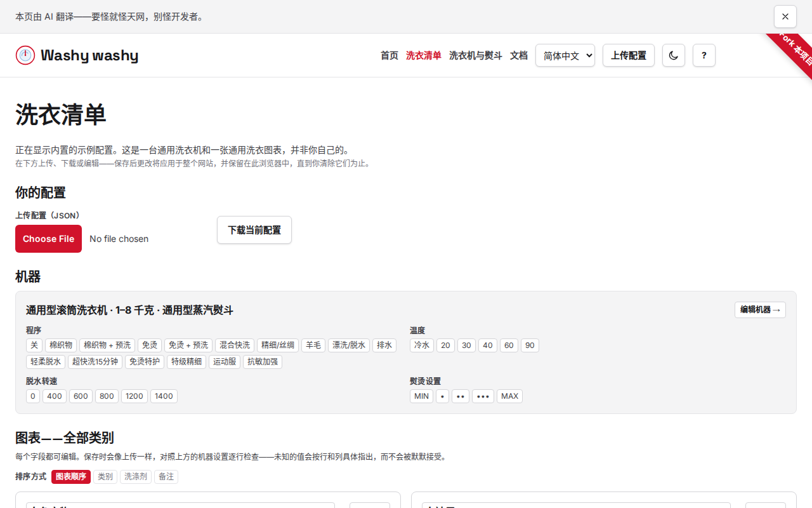
Task: Sort by 洗涤剂
Action: click(136, 476)
